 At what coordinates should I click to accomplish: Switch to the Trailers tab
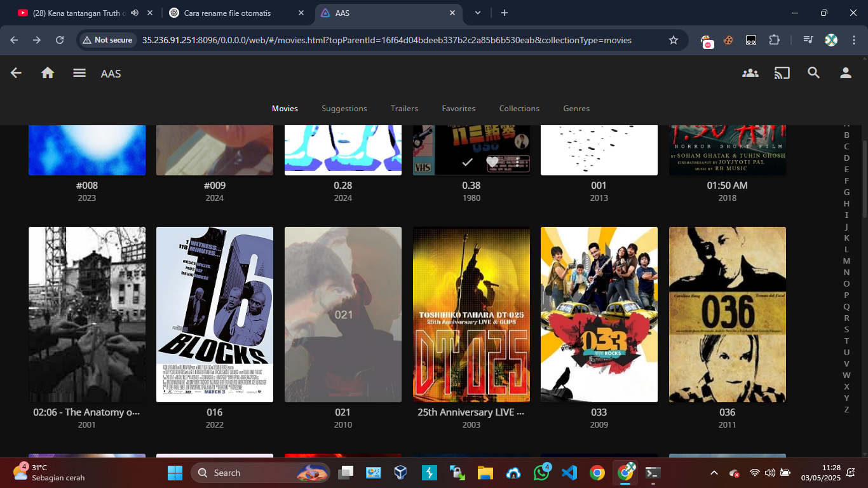(x=404, y=109)
